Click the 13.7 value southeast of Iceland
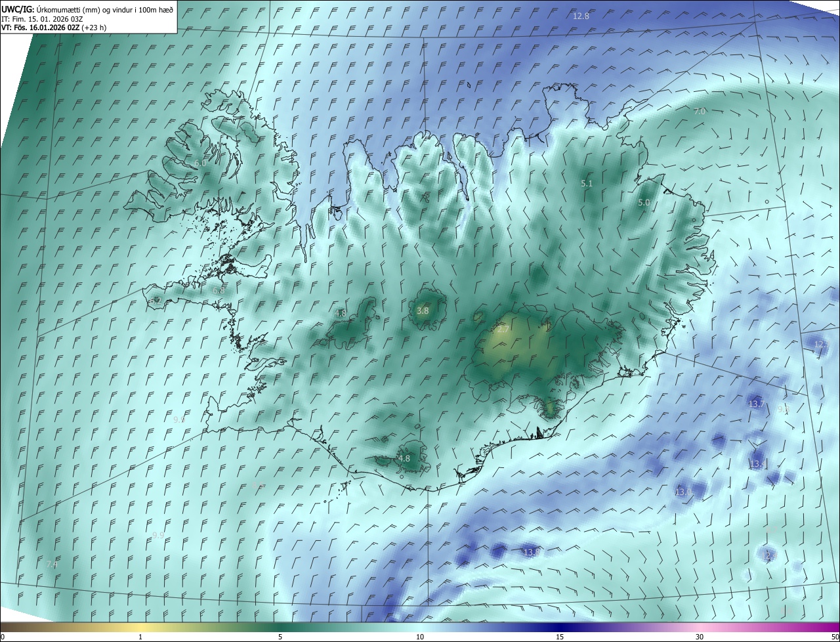 [x=756, y=404]
